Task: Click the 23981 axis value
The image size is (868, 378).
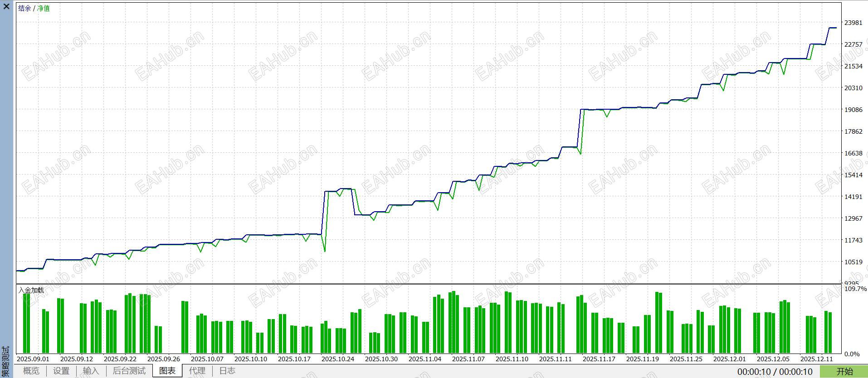Action: click(853, 23)
